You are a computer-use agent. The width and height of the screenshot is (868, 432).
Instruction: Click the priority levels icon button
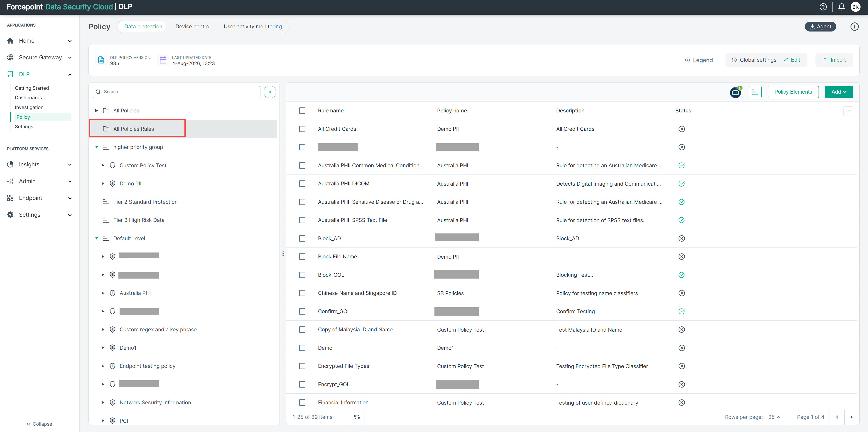point(755,92)
